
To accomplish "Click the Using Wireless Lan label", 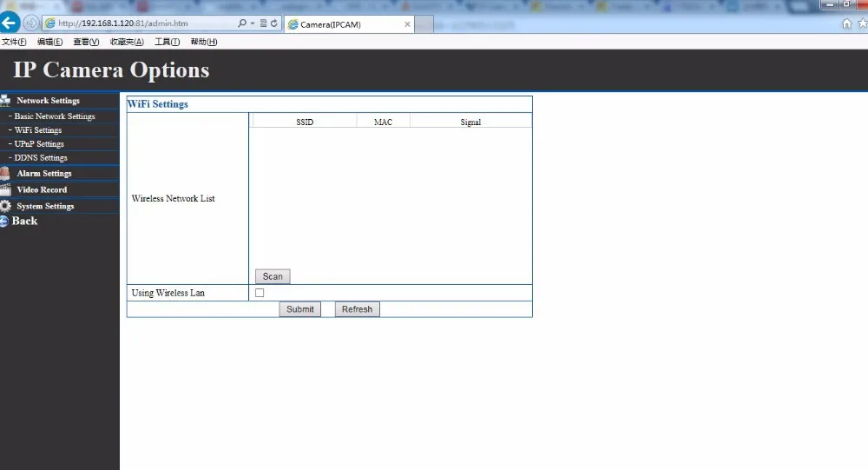I will point(168,293).
